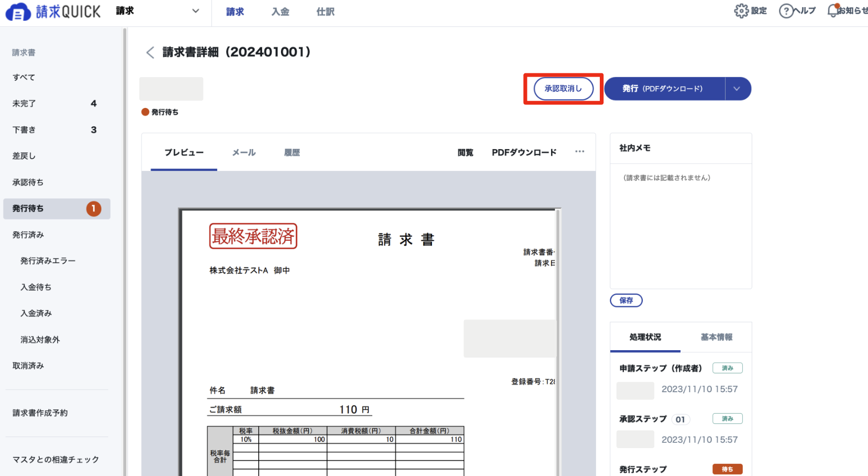Click the orange badge on 発行待ち
868x476 pixels.
coord(94,209)
